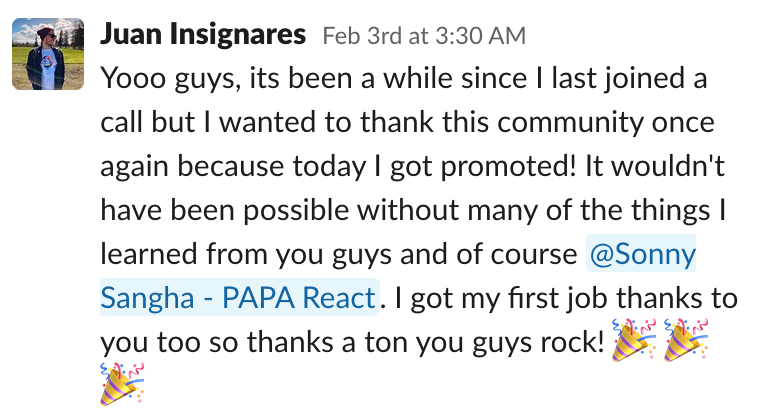Click the first party popper emoji

[x=634, y=341]
